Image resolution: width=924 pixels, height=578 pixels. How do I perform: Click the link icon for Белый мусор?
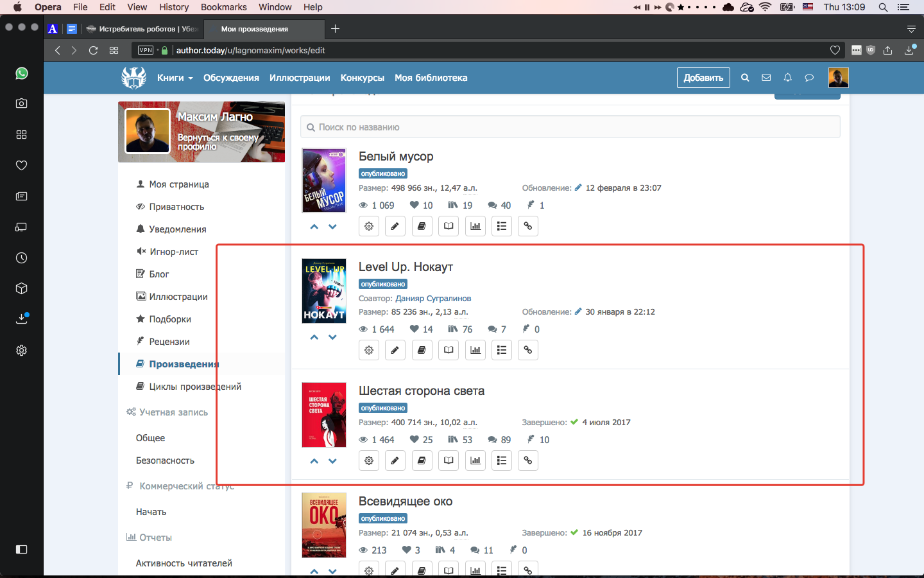527,226
